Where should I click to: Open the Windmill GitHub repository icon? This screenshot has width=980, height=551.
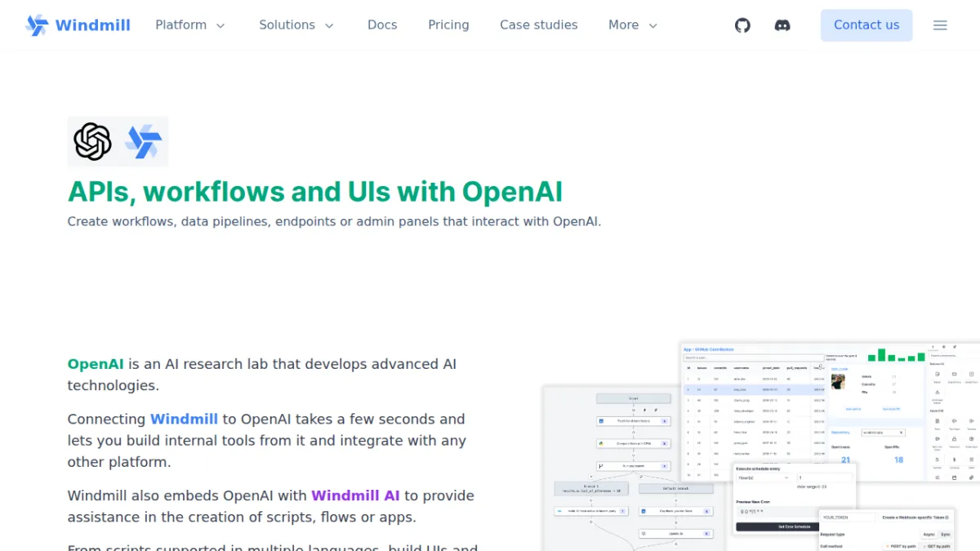click(742, 25)
